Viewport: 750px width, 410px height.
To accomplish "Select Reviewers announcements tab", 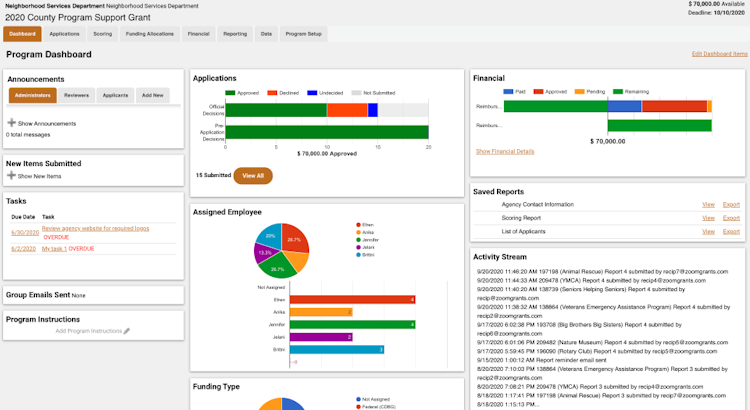I will click(77, 95).
